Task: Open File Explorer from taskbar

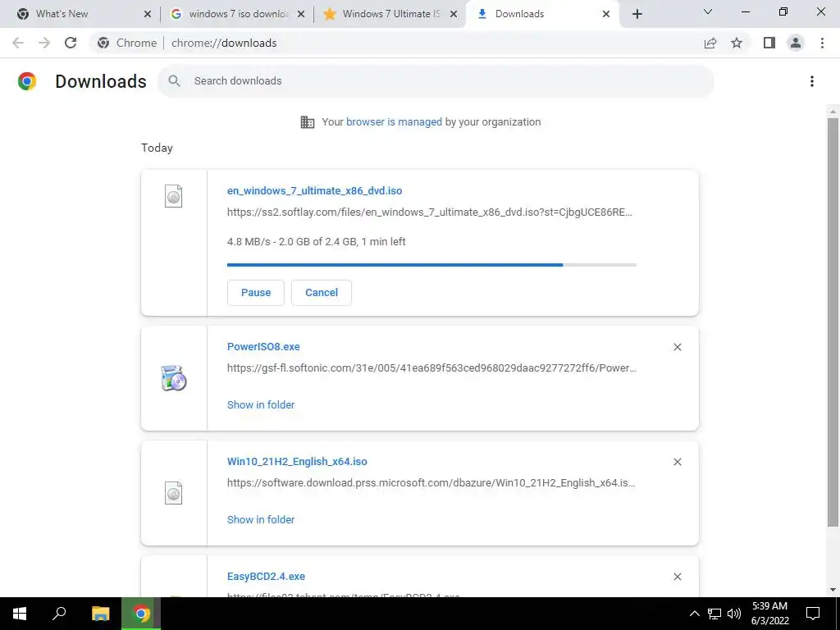Action: (100, 614)
